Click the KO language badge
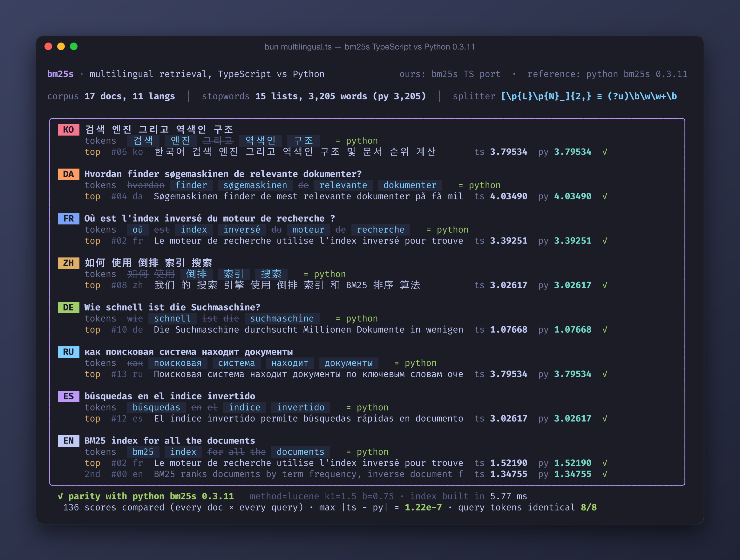Viewport: 740px width, 560px height. coord(68,130)
